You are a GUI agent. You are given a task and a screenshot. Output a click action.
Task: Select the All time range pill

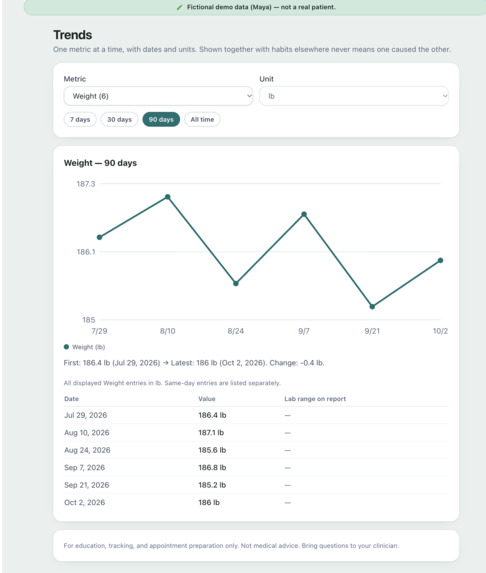[202, 119]
